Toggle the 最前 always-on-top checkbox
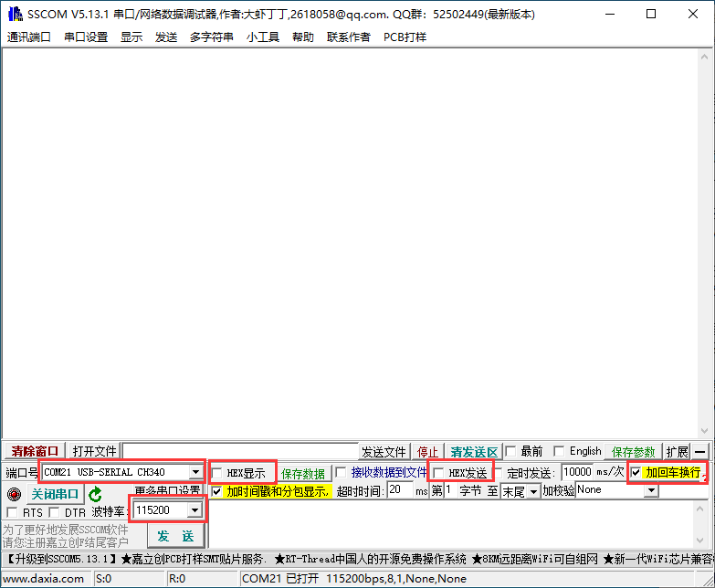Viewport: 715px width, 588px height. click(510, 451)
